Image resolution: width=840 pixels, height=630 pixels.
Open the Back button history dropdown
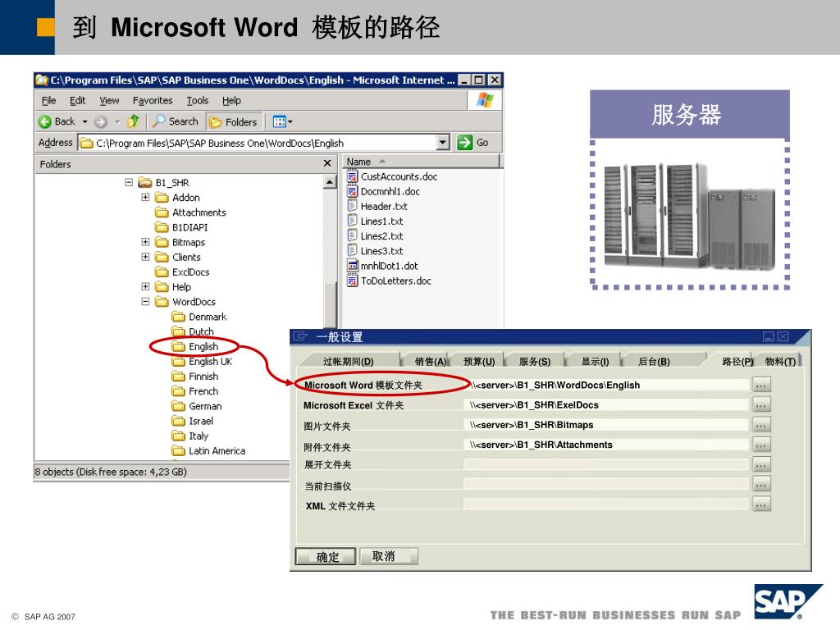[x=84, y=121]
